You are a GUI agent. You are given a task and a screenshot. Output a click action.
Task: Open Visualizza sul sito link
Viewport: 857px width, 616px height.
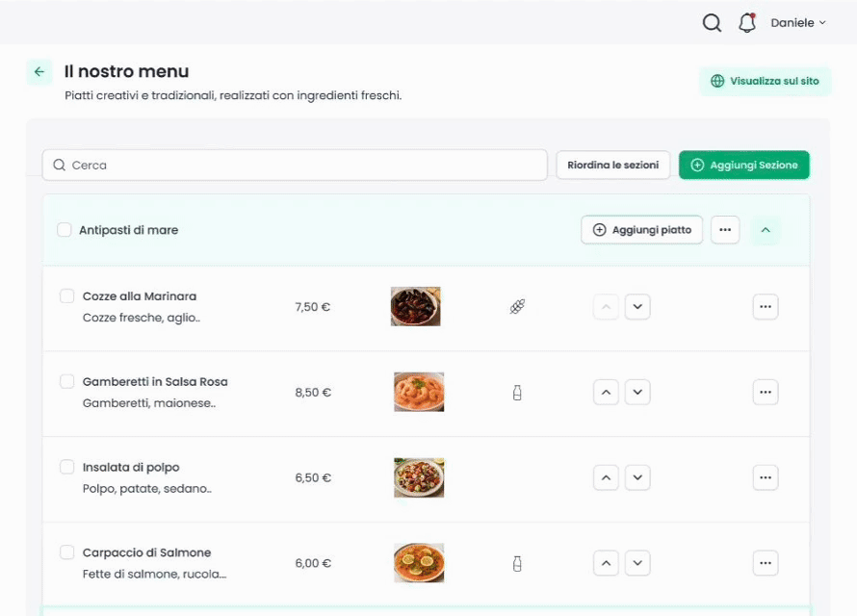766,82
